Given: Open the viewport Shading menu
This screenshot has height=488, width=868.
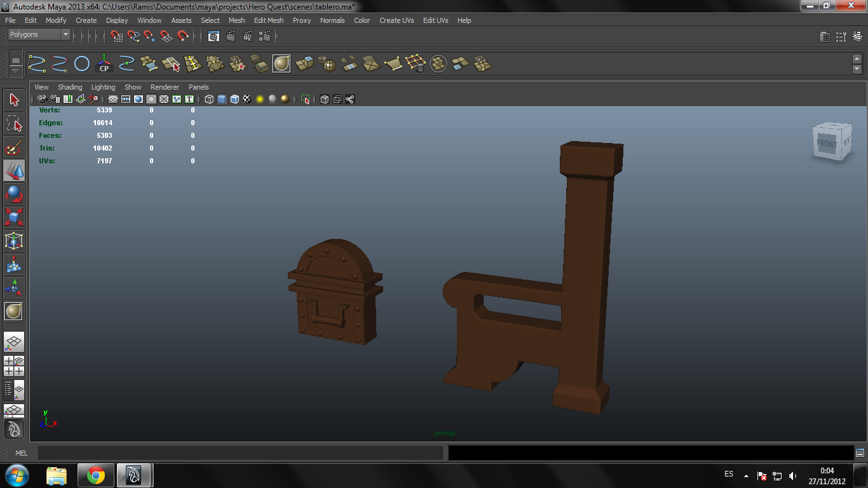Looking at the screenshot, I should (x=70, y=87).
